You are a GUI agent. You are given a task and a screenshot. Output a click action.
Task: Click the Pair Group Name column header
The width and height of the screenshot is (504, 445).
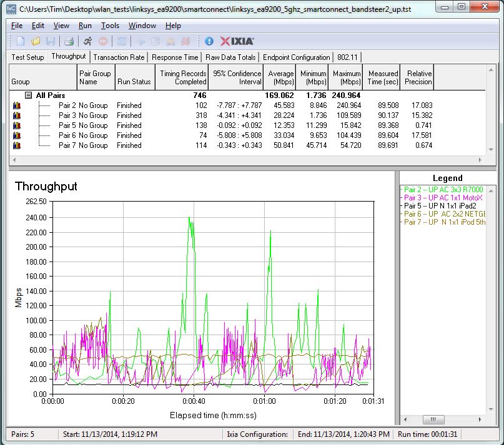point(96,77)
